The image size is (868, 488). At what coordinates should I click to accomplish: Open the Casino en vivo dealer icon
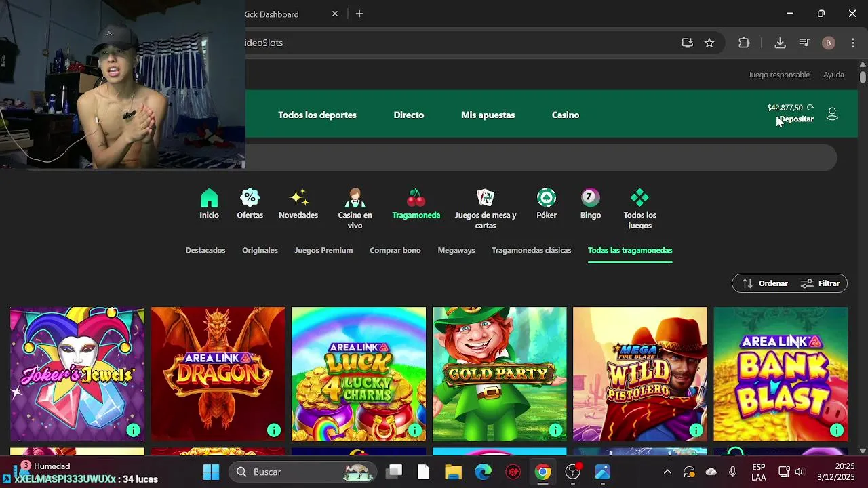(x=355, y=198)
